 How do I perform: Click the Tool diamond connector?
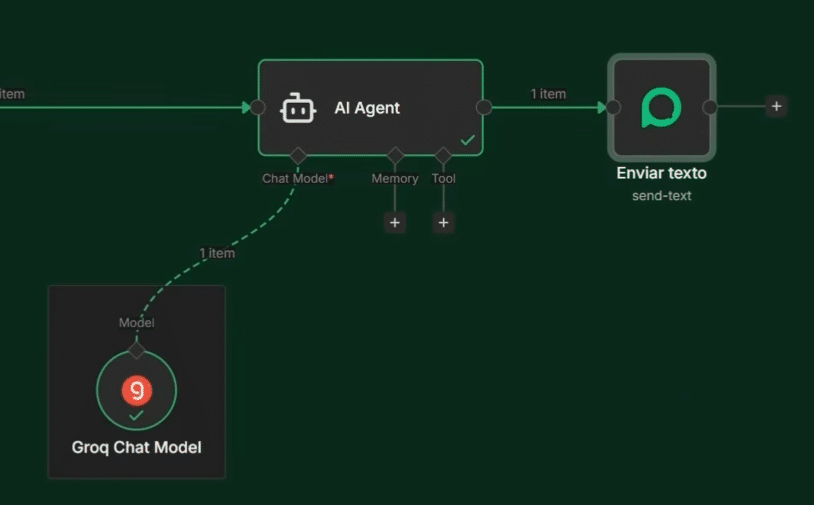(443, 155)
